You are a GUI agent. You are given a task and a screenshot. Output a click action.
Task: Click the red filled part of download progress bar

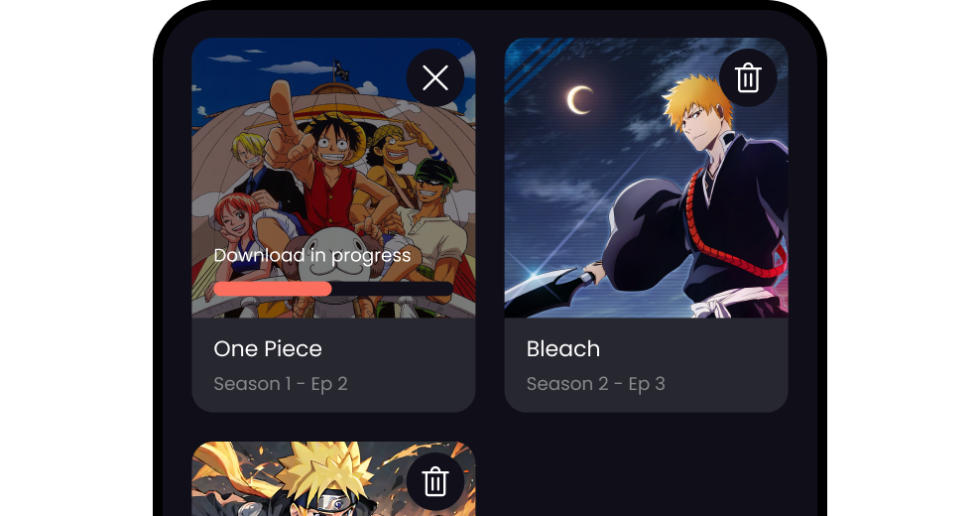[x=273, y=289]
